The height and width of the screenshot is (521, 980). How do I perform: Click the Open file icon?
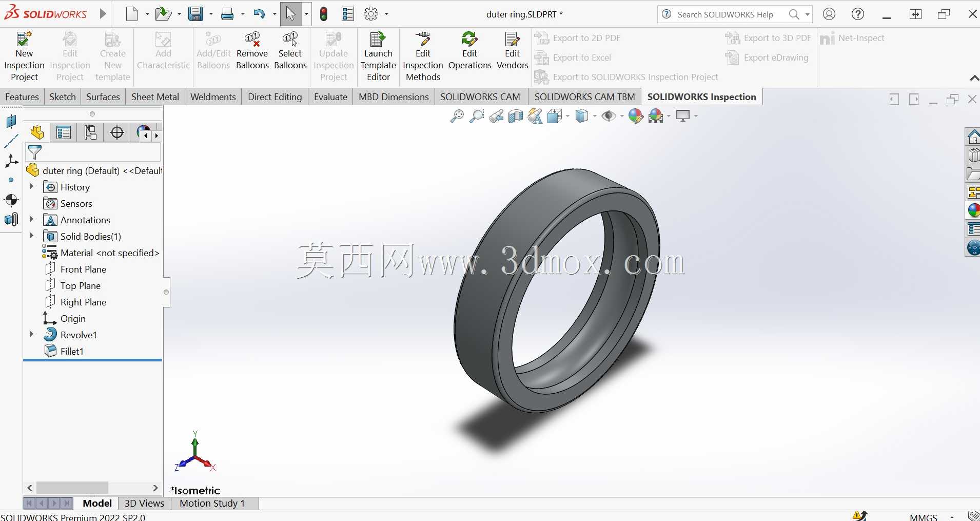[x=163, y=14]
